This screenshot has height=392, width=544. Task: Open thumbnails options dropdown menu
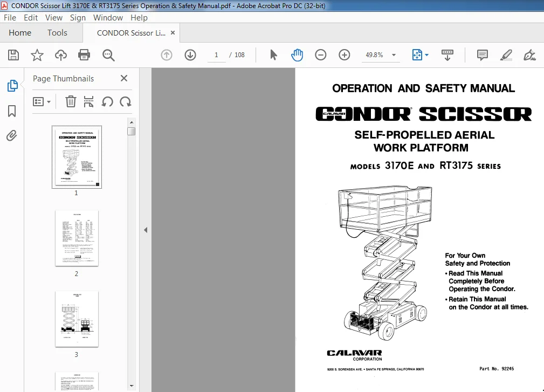click(42, 102)
